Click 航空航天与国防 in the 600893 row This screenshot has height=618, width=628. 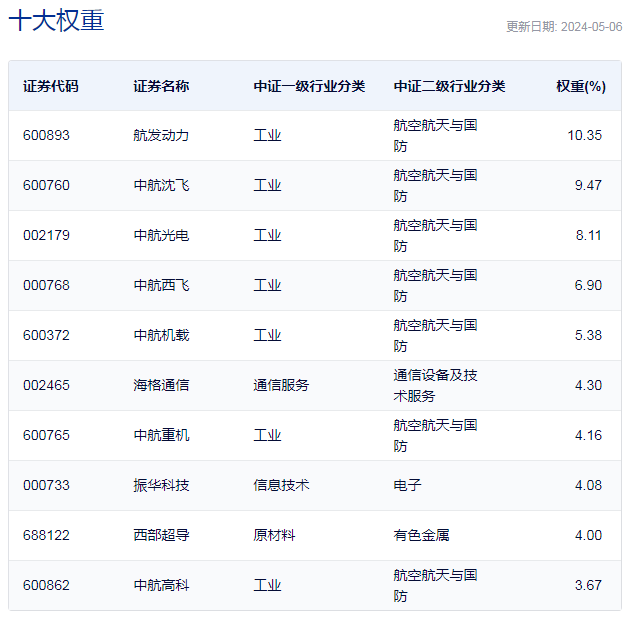(x=435, y=136)
